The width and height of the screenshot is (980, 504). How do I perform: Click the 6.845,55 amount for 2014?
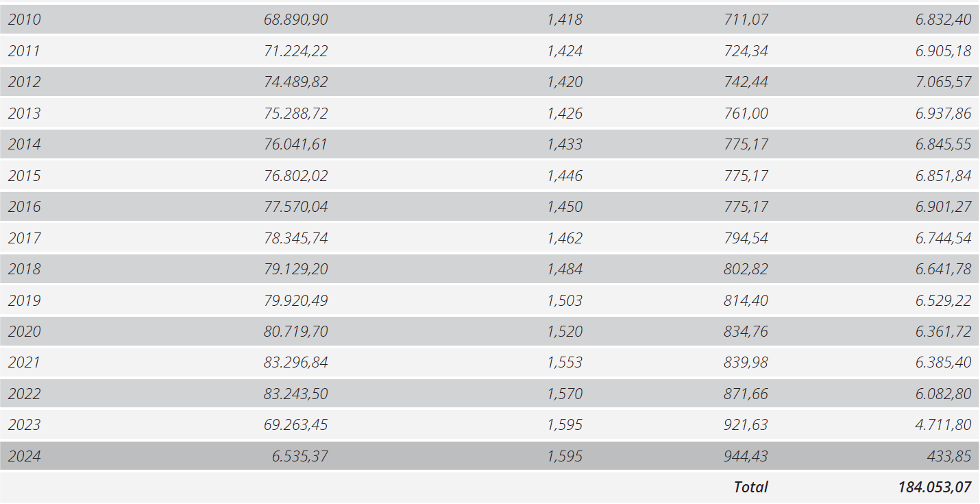(944, 145)
